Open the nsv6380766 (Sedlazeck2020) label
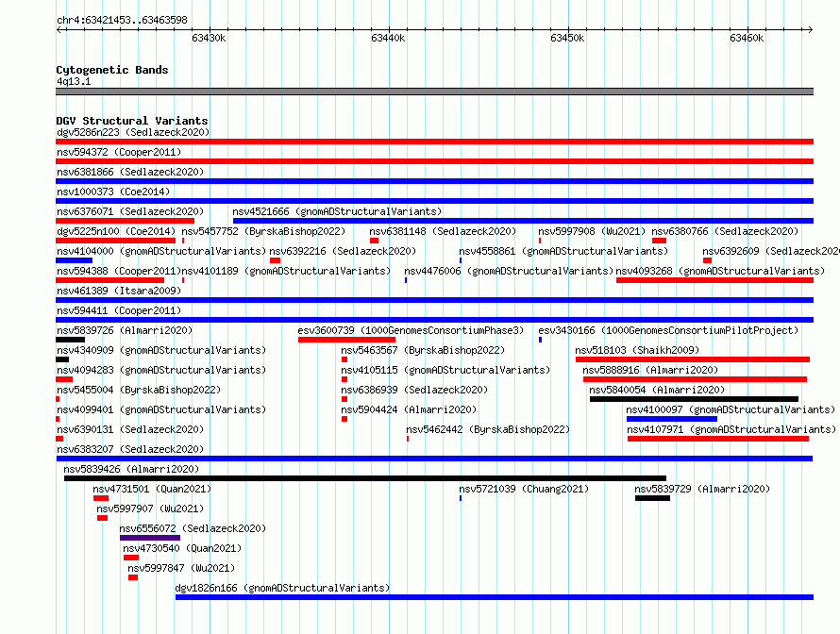Screen dimensions: 840x634 click(x=725, y=231)
